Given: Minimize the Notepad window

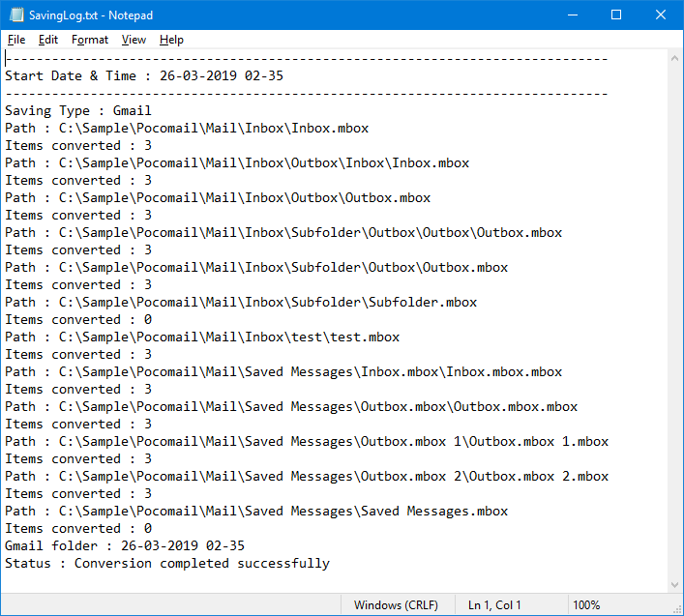Looking at the screenshot, I should [571, 15].
